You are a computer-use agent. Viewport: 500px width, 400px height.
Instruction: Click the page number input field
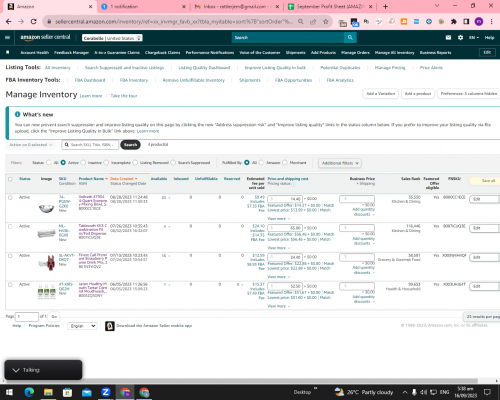pyautogui.click(x=27, y=316)
